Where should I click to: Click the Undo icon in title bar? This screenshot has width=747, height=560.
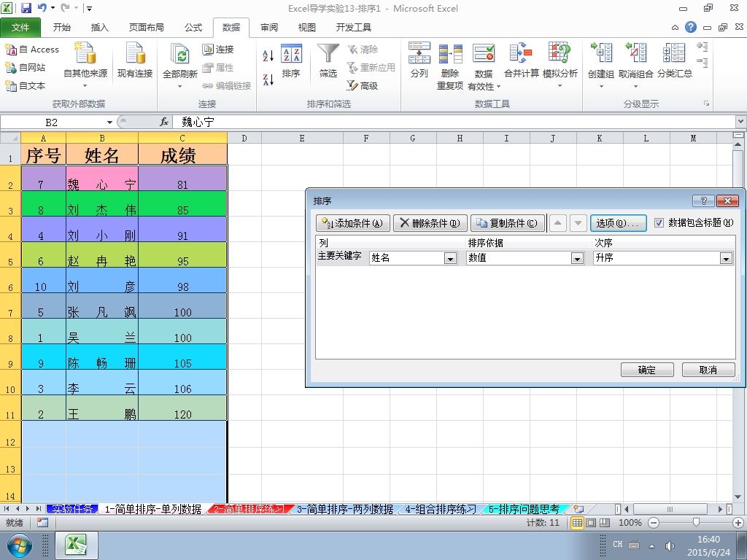[x=42, y=8]
